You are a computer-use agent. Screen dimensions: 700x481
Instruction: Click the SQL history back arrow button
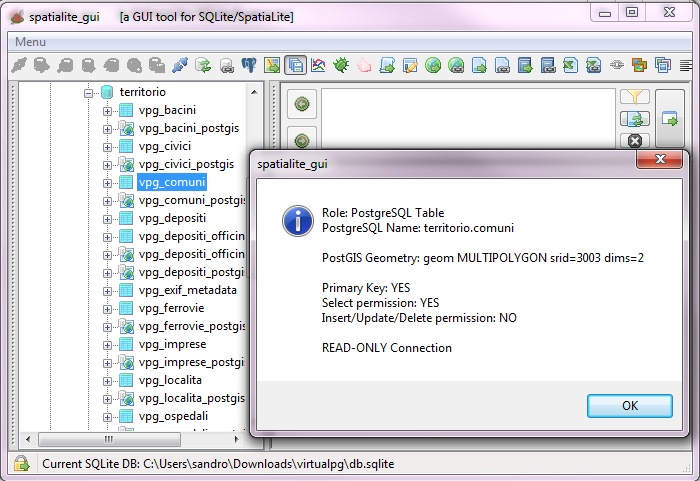pyautogui.click(x=302, y=104)
